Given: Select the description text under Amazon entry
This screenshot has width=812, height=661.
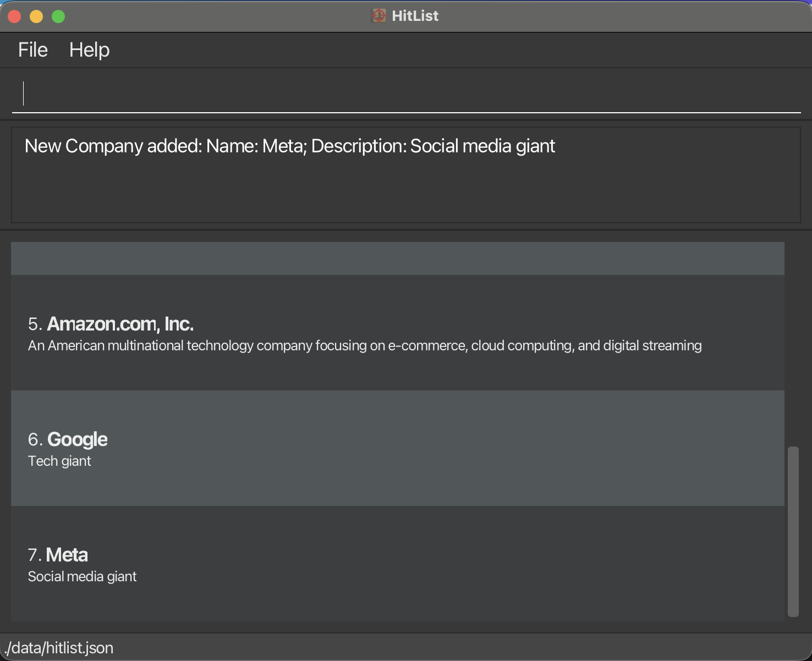Looking at the screenshot, I should click(x=365, y=345).
